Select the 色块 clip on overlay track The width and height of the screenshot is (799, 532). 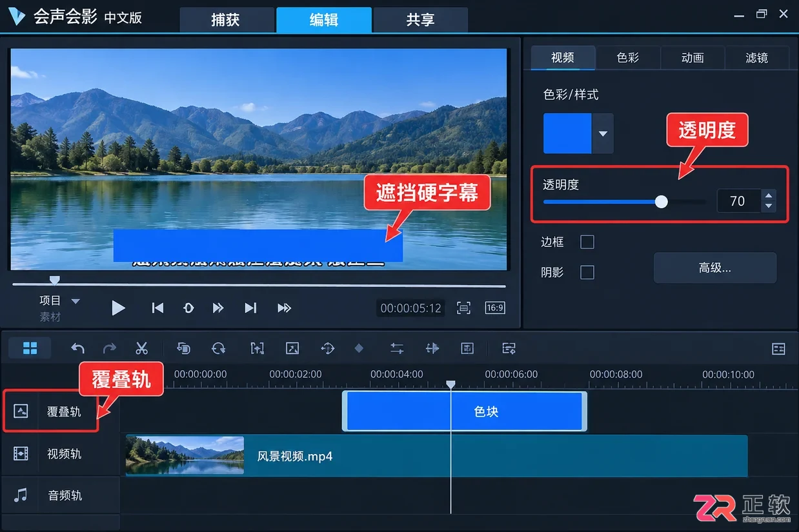[465, 411]
